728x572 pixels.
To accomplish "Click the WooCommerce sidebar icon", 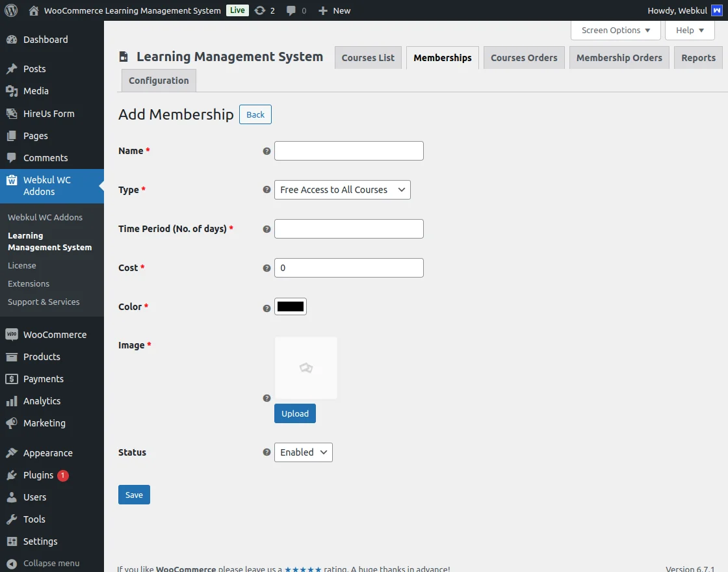I will click(14, 334).
